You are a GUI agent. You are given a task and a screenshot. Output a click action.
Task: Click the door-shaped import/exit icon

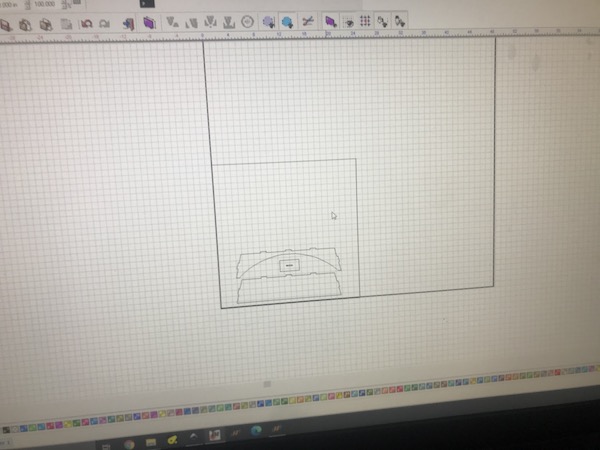coord(129,24)
